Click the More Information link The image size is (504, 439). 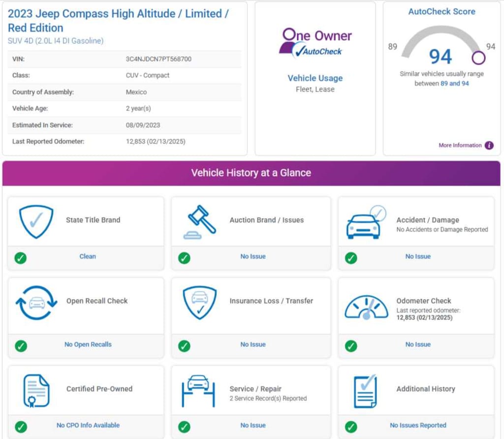(x=460, y=145)
